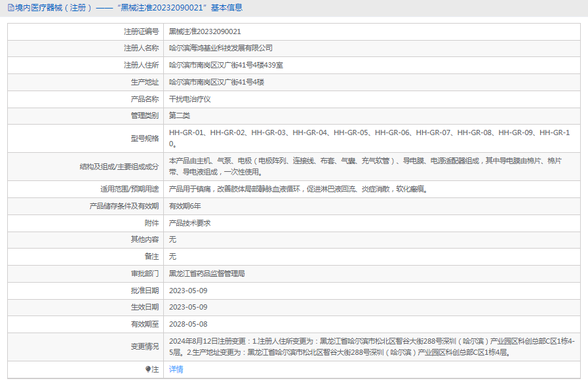Click the 备注 label
Viewport: 588px width, 385px height.
151,256
